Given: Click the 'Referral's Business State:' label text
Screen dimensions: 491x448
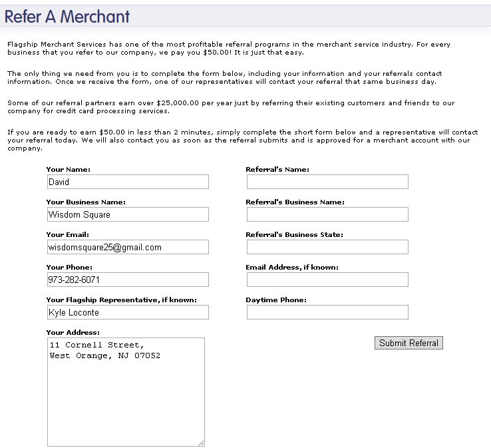Looking at the screenshot, I should click(294, 234).
